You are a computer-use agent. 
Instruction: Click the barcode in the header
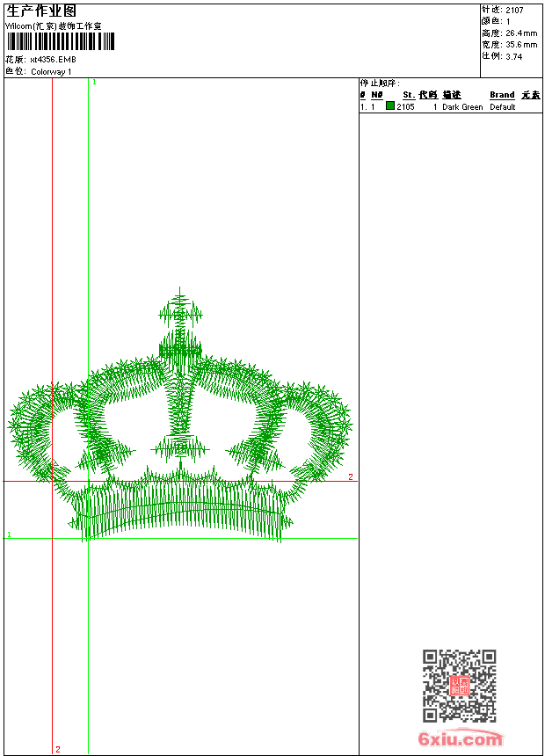point(61,42)
